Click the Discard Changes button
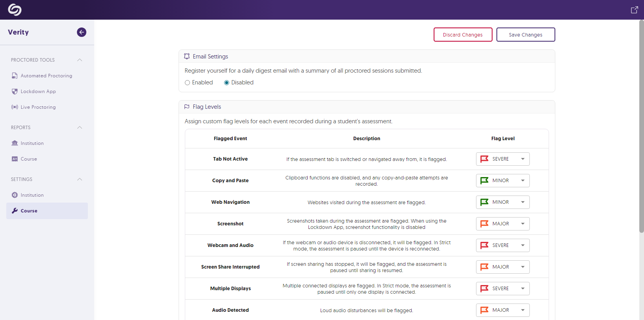This screenshot has height=320, width=644. pos(463,35)
